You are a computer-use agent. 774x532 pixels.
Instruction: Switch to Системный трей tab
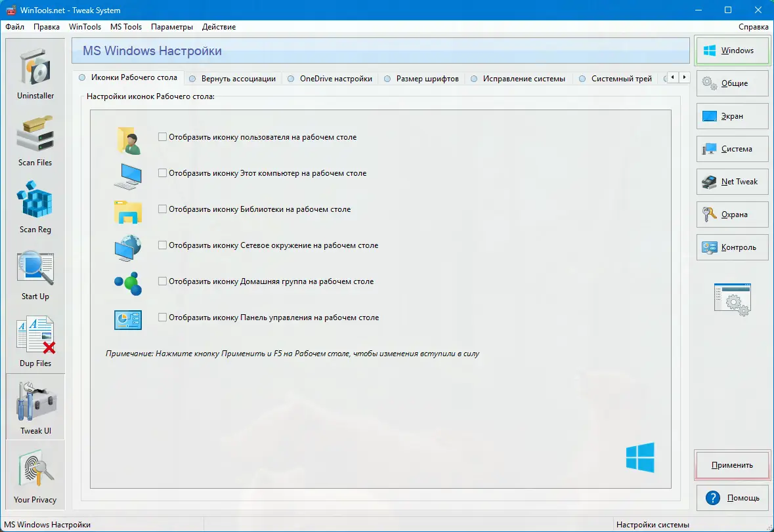616,79
